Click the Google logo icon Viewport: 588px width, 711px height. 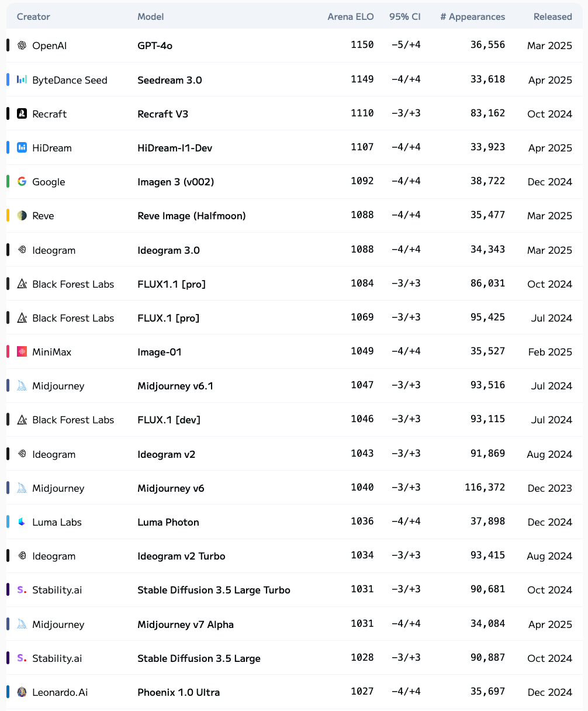click(22, 181)
